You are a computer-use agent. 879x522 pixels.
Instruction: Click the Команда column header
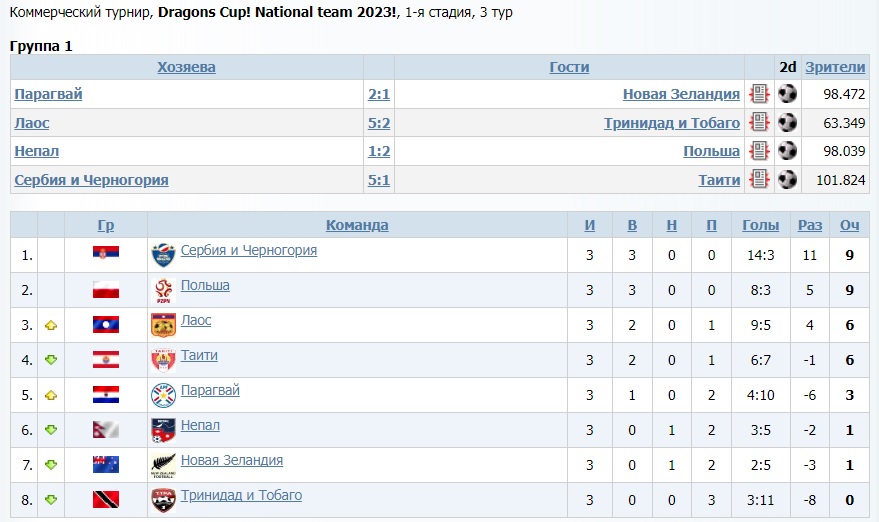(357, 225)
